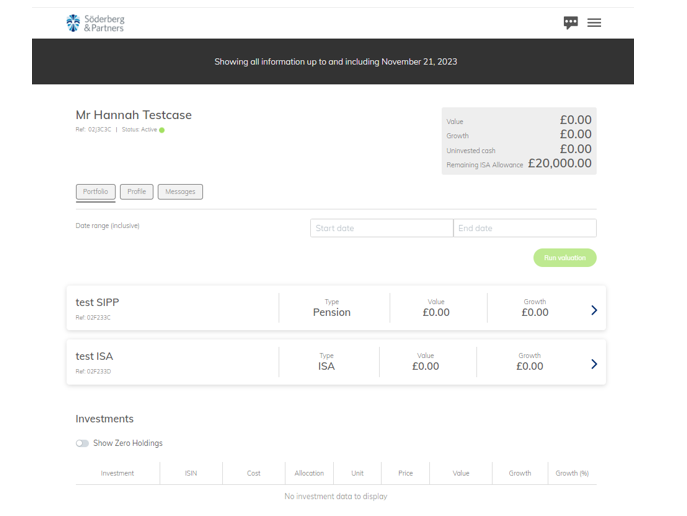Open the hamburger menu
Screen dimensions: 687x516
(x=594, y=22)
